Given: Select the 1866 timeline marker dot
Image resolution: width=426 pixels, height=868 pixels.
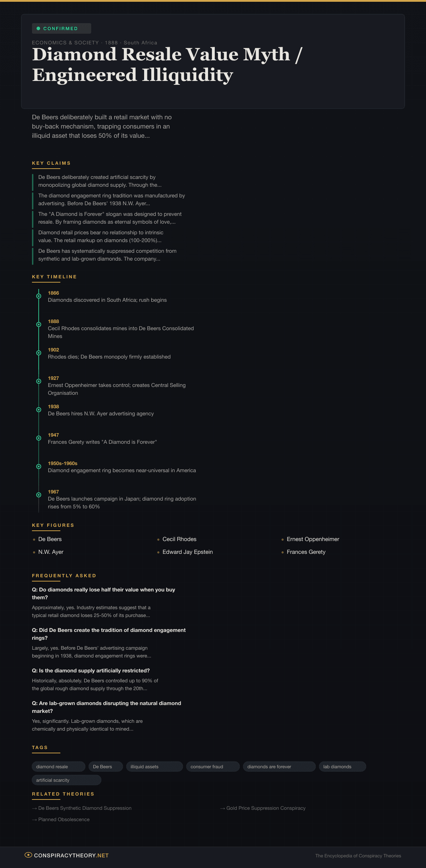Looking at the screenshot, I should (39, 296).
